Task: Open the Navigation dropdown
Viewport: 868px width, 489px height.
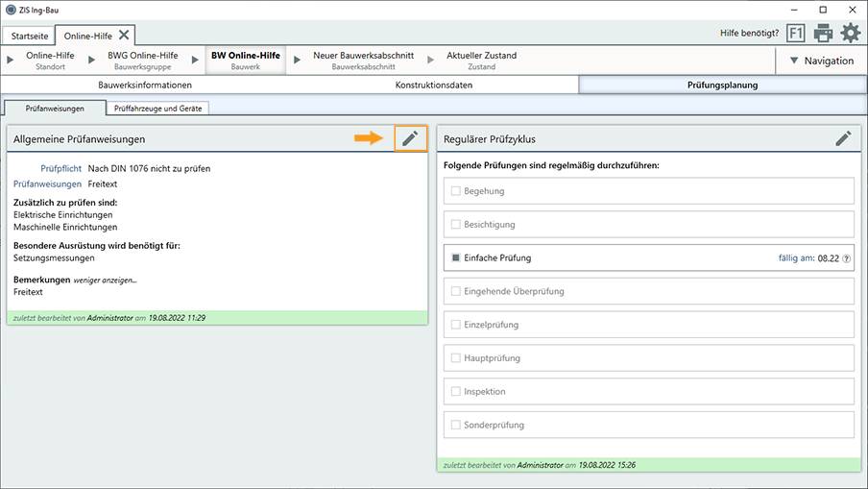Action: point(820,61)
